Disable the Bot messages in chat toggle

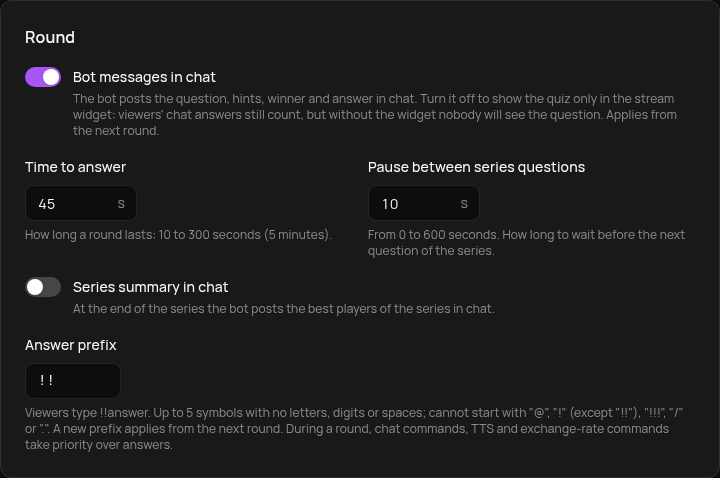43,77
